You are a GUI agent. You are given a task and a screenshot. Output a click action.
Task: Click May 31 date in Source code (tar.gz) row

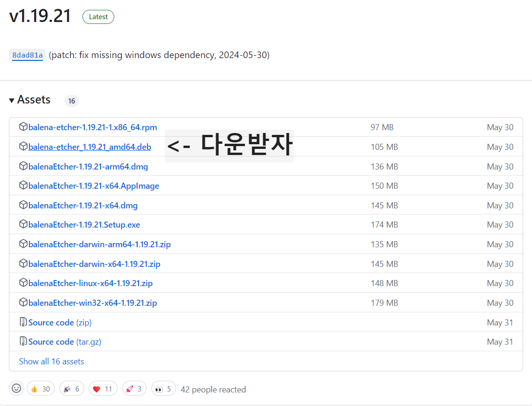(x=500, y=342)
